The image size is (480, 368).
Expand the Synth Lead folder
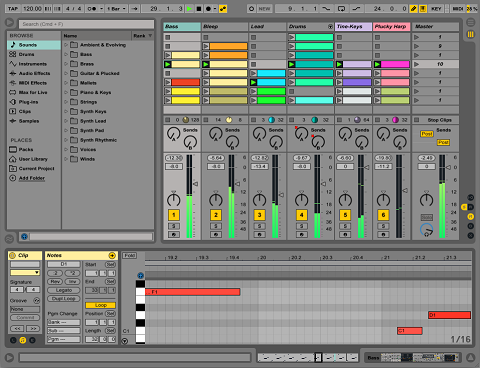(66, 121)
